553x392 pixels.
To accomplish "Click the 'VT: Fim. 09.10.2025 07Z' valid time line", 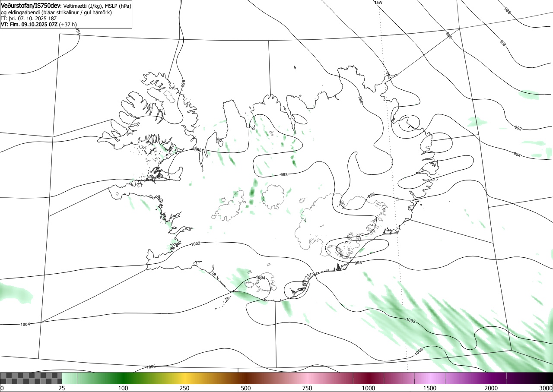I will (29, 25).
